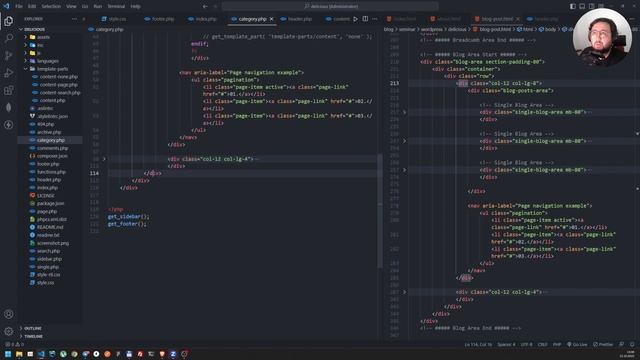Split the editor with split icon
This screenshot has height=360, width=640.
click(x=365, y=19)
